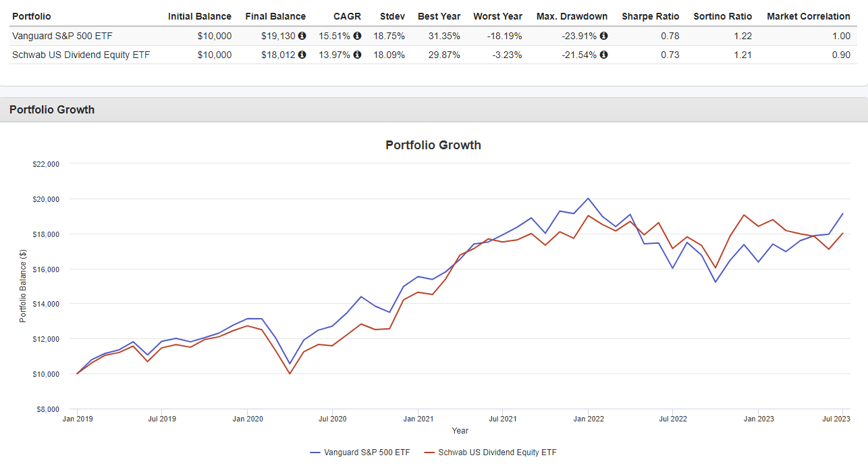Viewport: 868px width, 466px height.
Task: Click info icon beside $19,130 final balance
Action: click(302, 36)
